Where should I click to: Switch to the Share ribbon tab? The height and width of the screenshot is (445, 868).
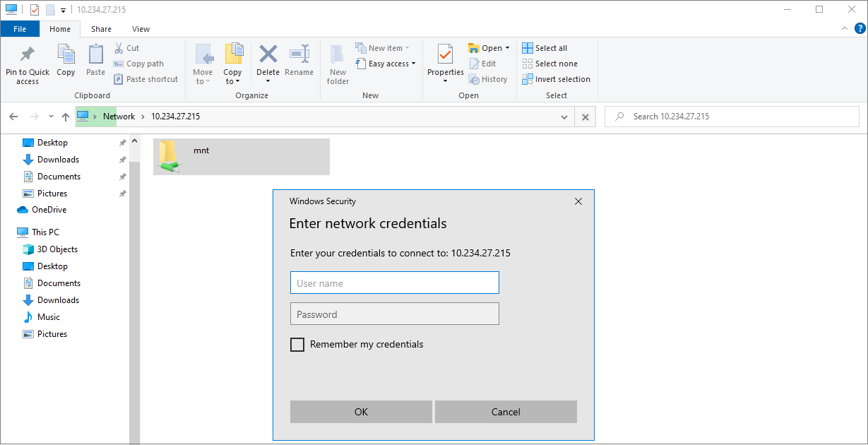(x=101, y=29)
